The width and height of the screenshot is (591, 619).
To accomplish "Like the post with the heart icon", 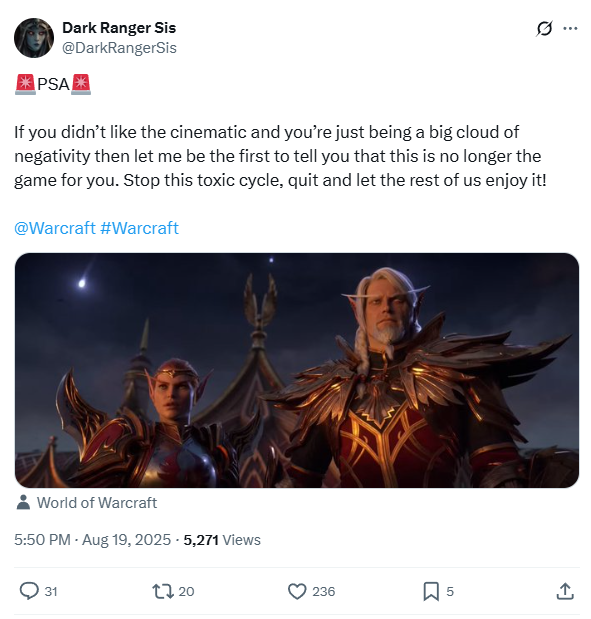I will pos(297,591).
